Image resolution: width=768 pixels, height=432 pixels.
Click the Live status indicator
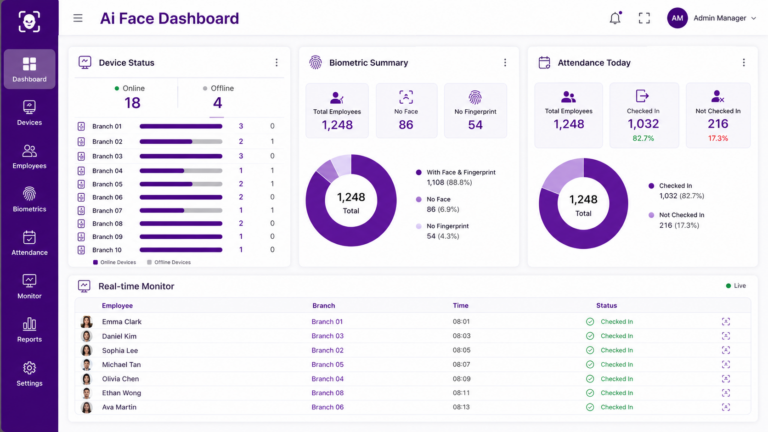point(736,286)
